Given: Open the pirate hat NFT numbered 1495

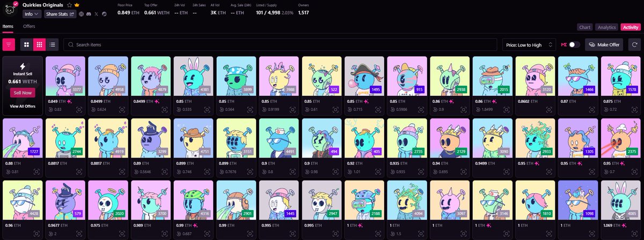Looking at the screenshot, I should 364,76.
